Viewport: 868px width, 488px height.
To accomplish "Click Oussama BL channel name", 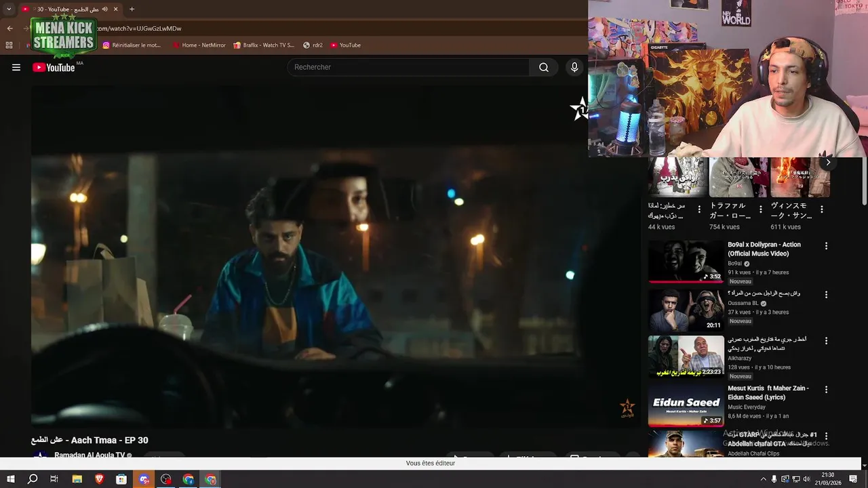I will [x=743, y=303].
